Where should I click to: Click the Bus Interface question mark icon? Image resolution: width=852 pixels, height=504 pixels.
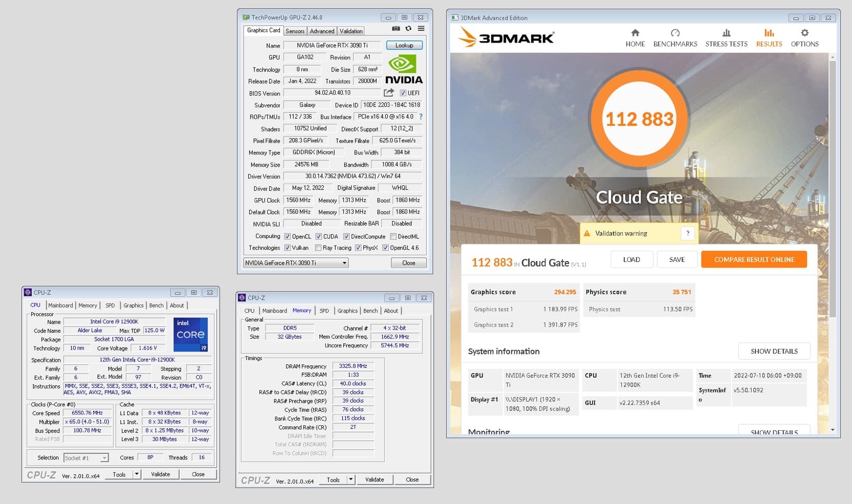421,117
